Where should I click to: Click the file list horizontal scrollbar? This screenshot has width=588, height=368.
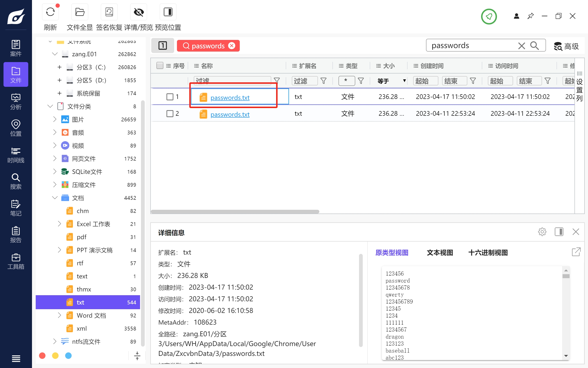tap(235, 211)
